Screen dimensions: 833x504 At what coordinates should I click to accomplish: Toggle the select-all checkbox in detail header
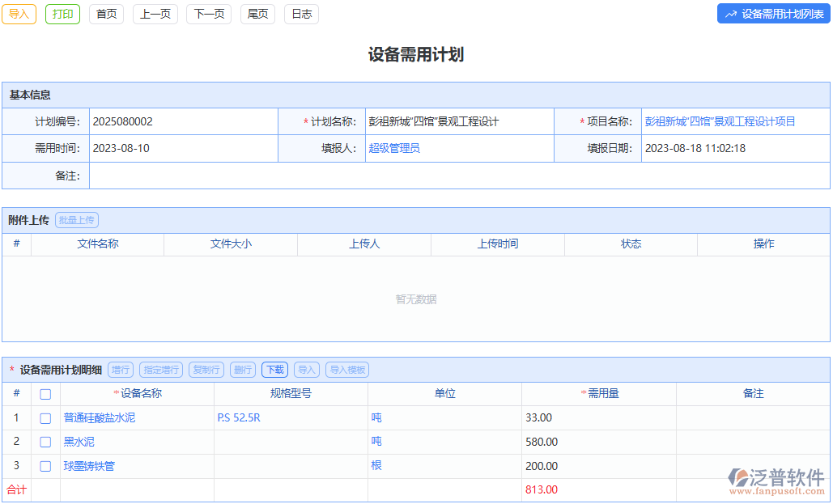[45, 394]
